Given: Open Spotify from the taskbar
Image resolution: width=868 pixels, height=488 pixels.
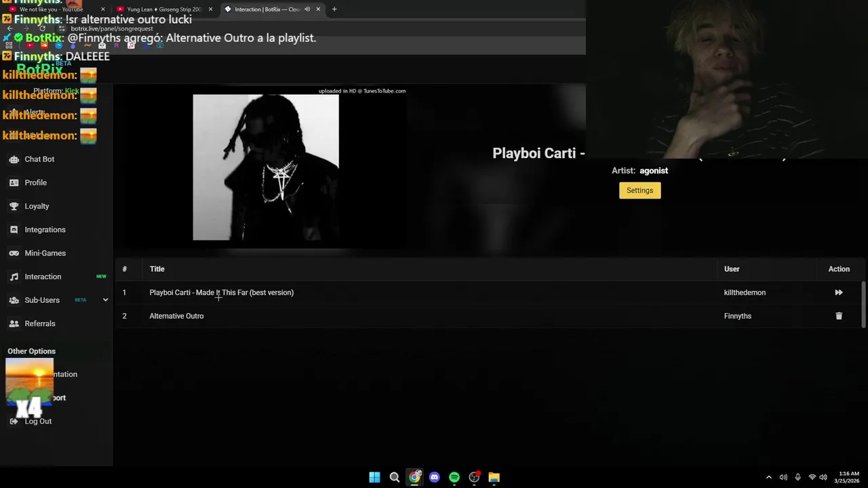Looking at the screenshot, I should tap(454, 477).
